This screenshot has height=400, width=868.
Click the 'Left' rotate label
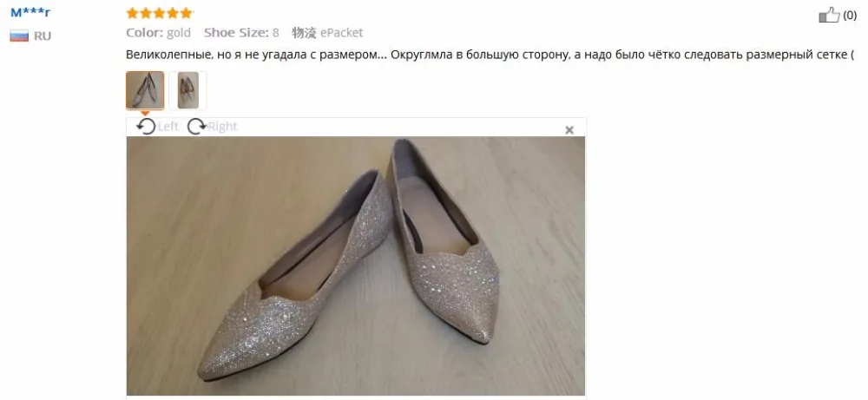click(168, 127)
